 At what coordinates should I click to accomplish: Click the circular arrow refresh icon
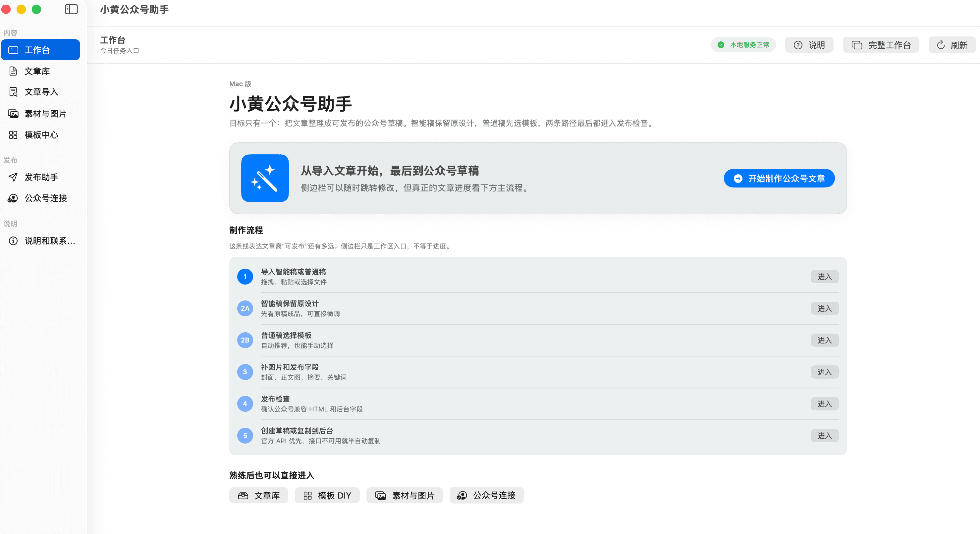coord(941,45)
